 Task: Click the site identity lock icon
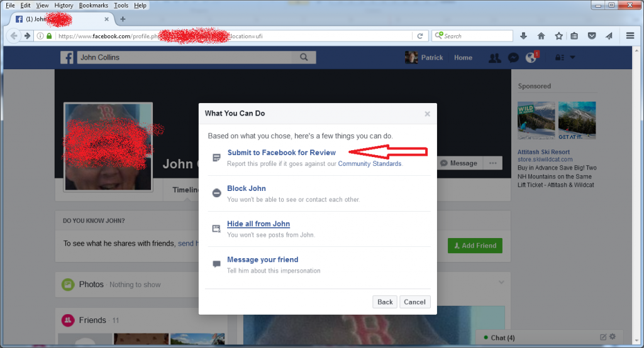click(49, 36)
